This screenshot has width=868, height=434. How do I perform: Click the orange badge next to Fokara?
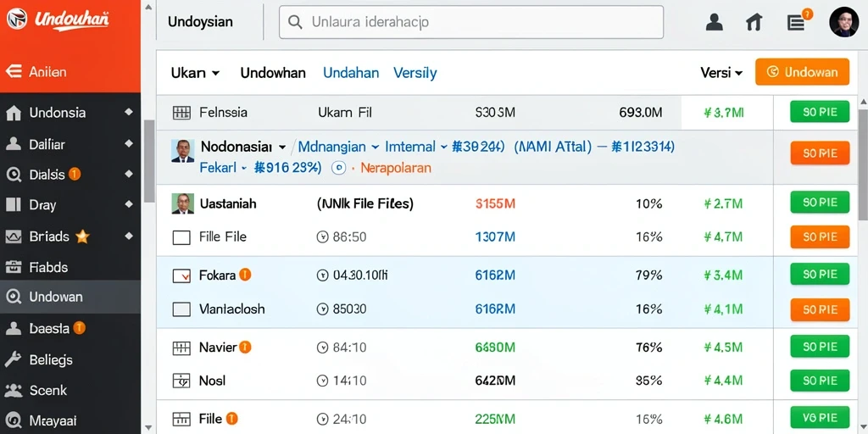click(245, 274)
